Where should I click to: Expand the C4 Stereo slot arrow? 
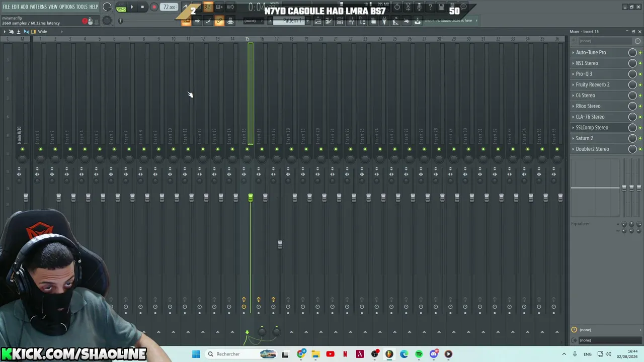pos(573,96)
